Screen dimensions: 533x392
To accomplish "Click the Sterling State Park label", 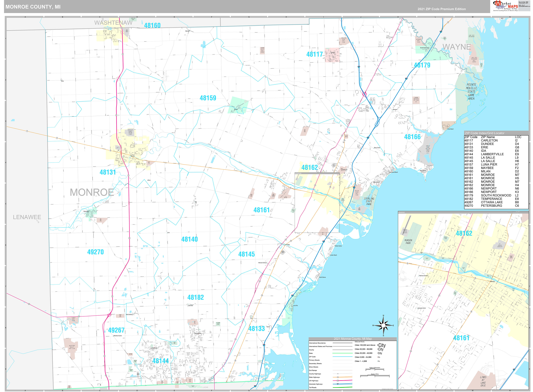I will click(369, 201).
